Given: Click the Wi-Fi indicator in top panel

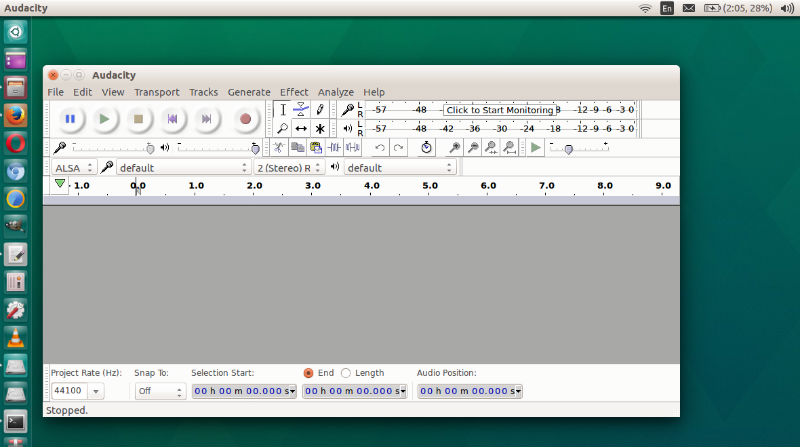Looking at the screenshot, I should point(645,8).
